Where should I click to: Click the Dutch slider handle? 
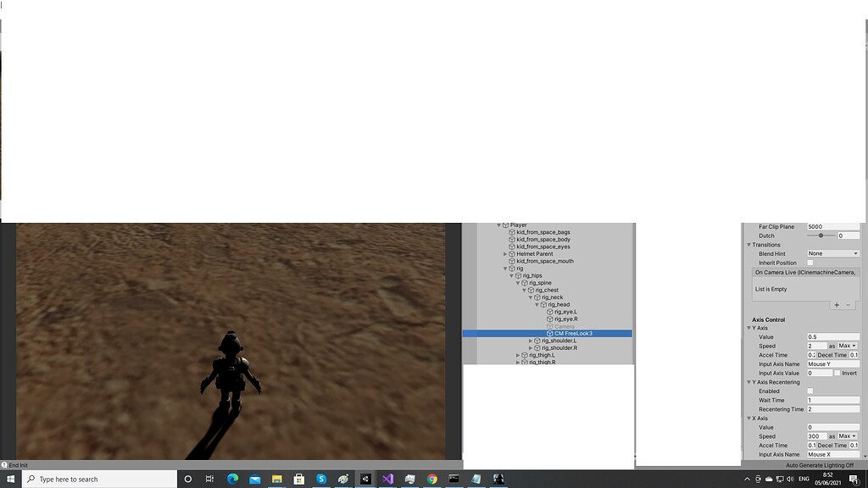point(820,235)
